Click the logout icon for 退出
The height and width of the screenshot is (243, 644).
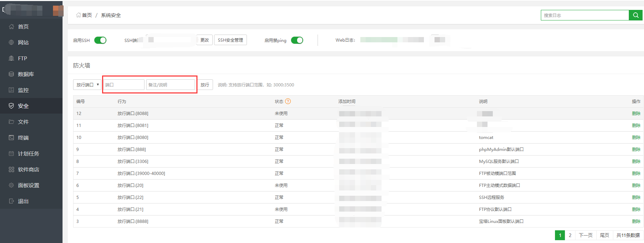11,201
